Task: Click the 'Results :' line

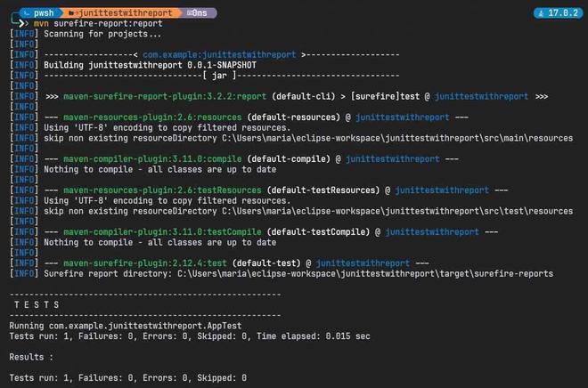Action: tap(31, 357)
